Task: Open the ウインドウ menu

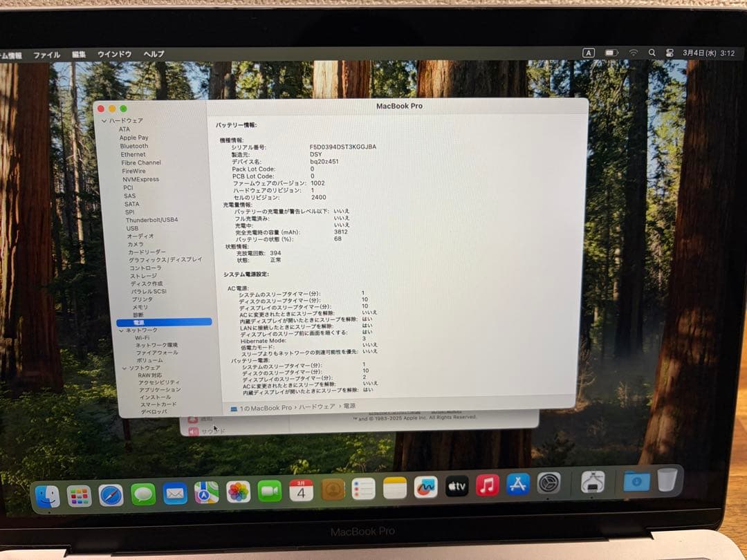Action: (114, 55)
